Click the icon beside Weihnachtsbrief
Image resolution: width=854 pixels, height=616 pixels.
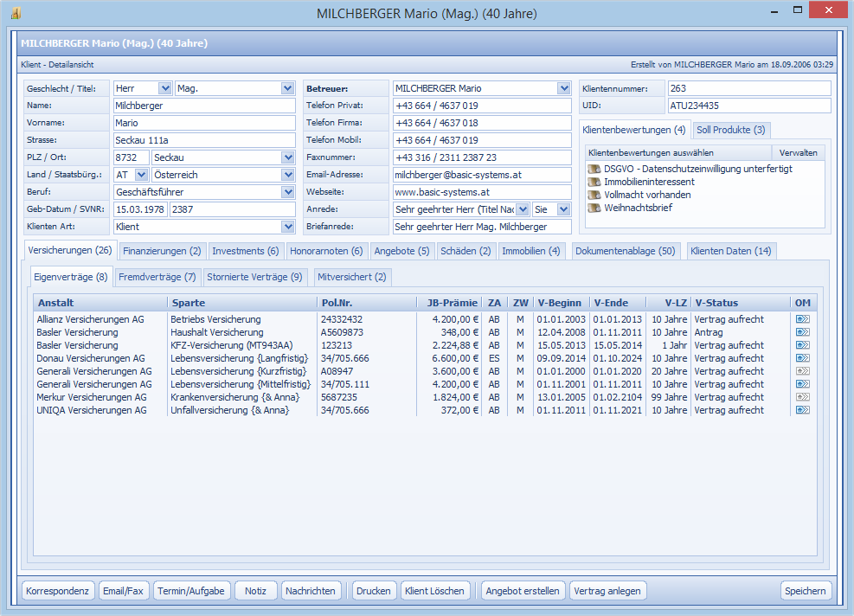[594, 208]
